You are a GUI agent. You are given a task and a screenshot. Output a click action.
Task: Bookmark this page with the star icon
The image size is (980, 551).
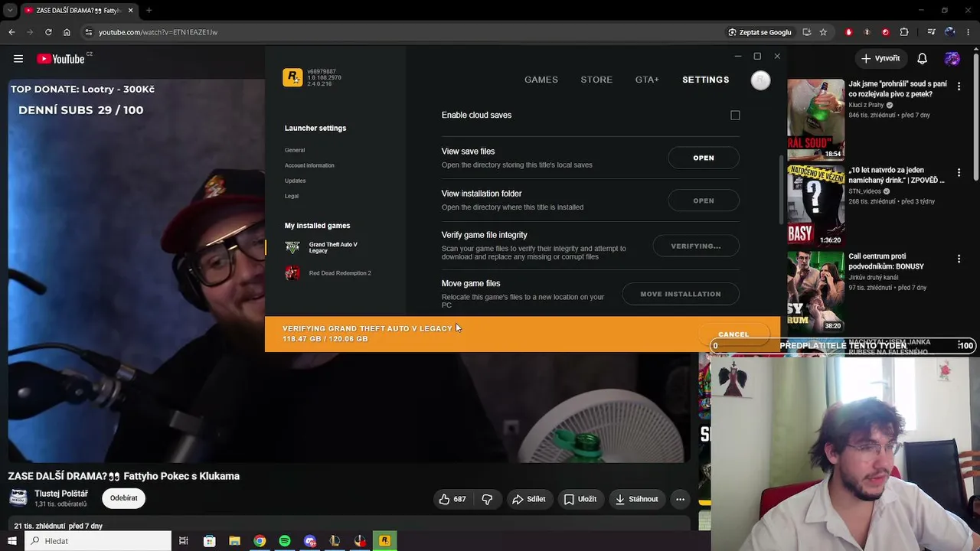[x=823, y=32]
